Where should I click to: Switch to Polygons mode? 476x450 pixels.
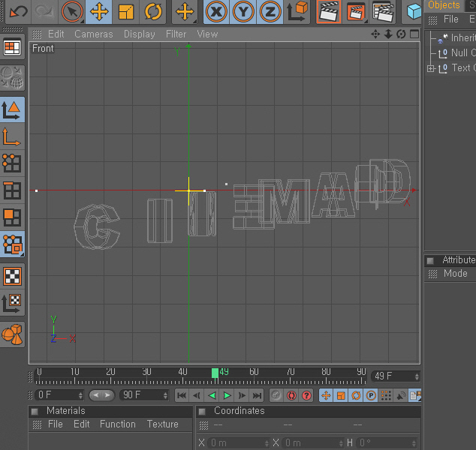point(12,217)
